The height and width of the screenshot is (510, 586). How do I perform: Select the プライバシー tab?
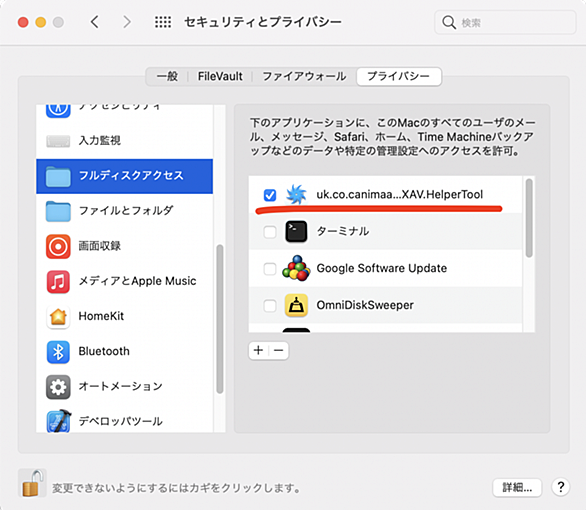(x=399, y=77)
